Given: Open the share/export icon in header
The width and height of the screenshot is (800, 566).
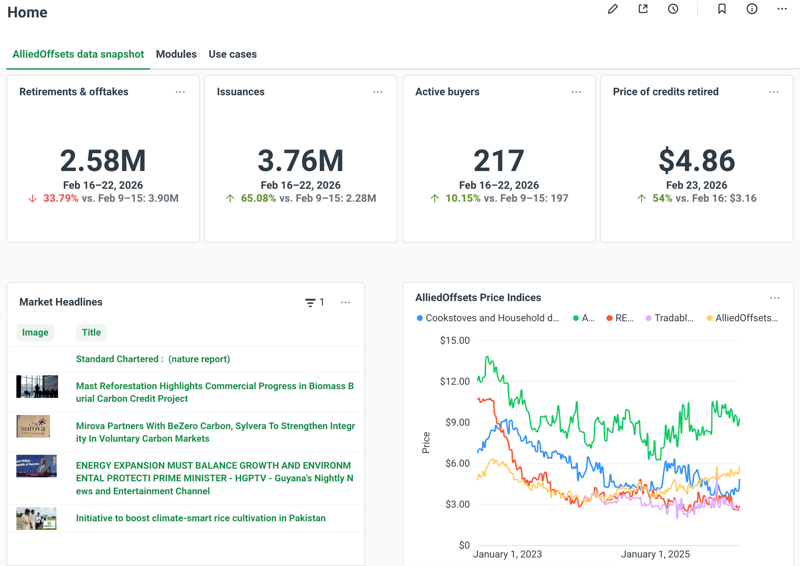Looking at the screenshot, I should (x=643, y=9).
